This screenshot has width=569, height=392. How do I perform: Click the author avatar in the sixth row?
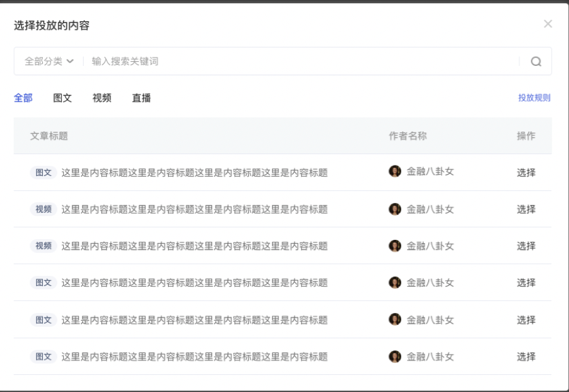tap(395, 356)
